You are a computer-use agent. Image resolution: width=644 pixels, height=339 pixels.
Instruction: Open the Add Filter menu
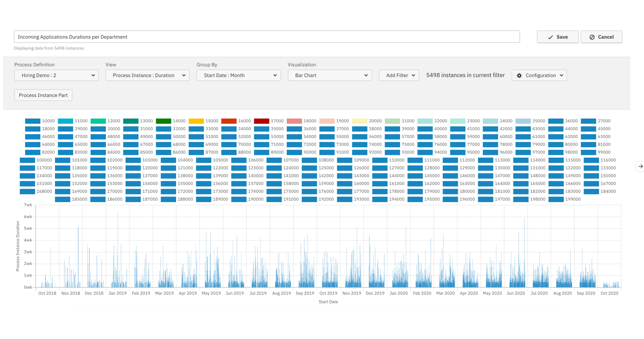pyautogui.click(x=399, y=75)
